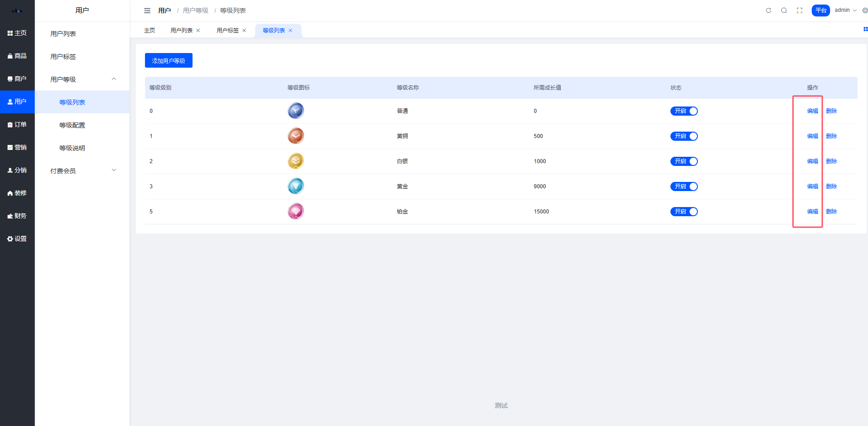Switch to the 用户列表 tab

pos(181,31)
